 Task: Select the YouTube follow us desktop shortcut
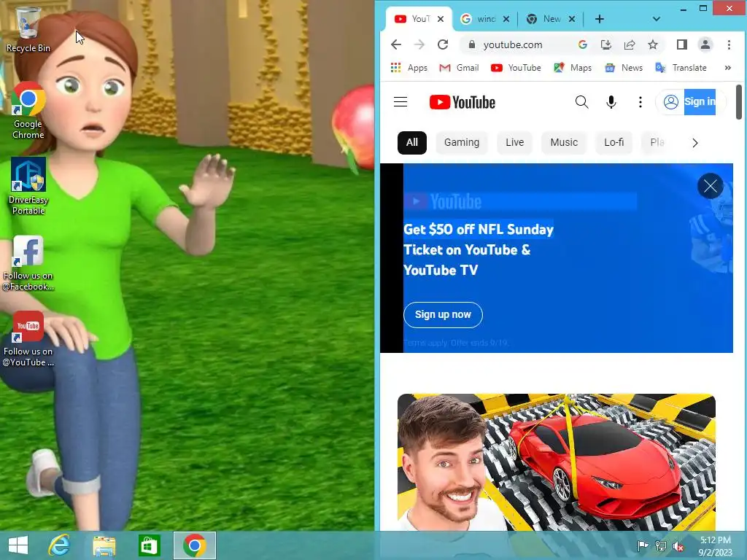tap(28, 338)
